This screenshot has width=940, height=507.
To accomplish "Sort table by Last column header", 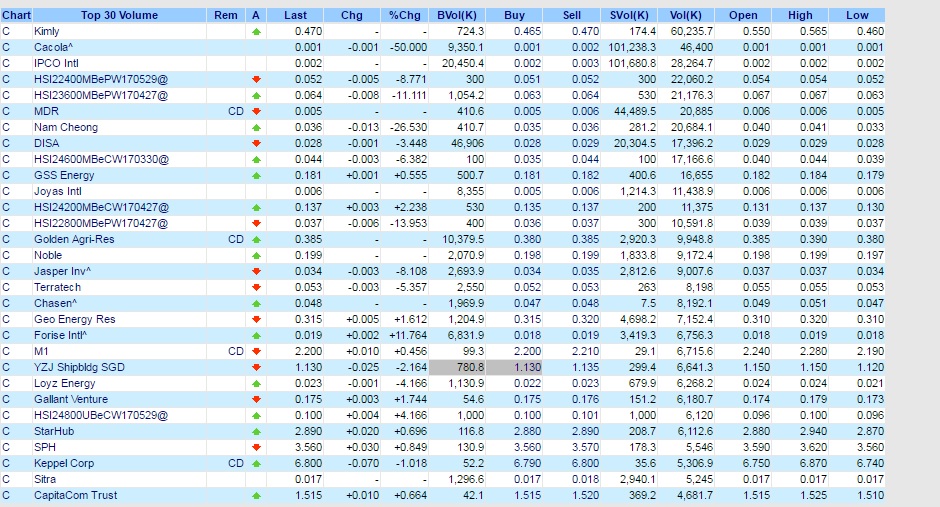I will pyautogui.click(x=295, y=15).
